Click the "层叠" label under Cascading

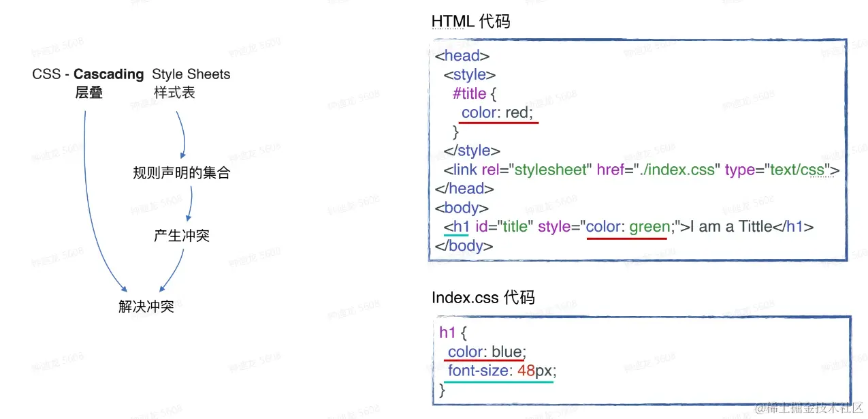point(89,93)
